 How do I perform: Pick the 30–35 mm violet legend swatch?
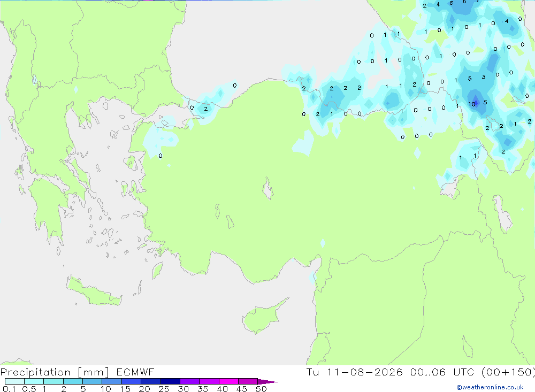click(189, 381)
